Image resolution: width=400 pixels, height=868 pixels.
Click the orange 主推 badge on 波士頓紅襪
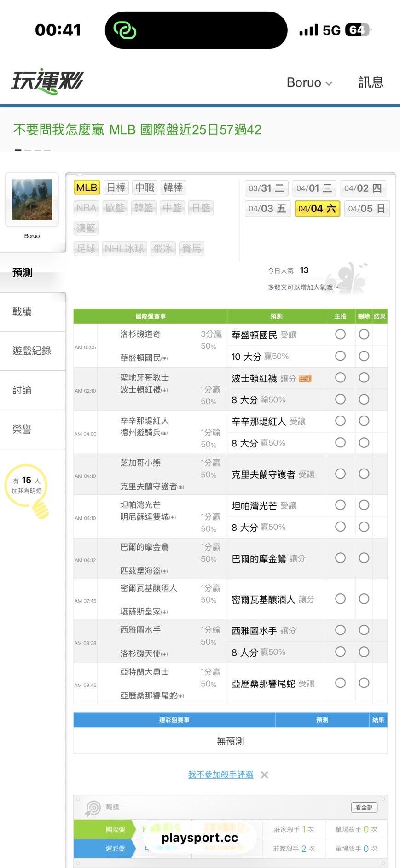pyautogui.click(x=305, y=379)
